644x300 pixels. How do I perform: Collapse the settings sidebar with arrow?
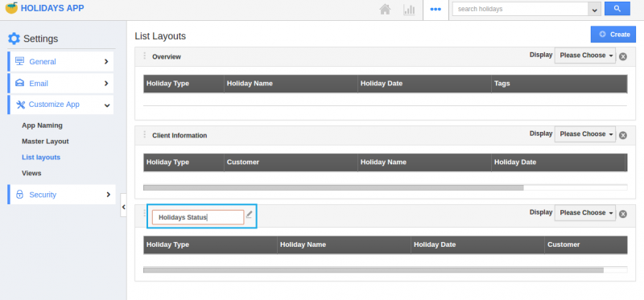(123, 208)
